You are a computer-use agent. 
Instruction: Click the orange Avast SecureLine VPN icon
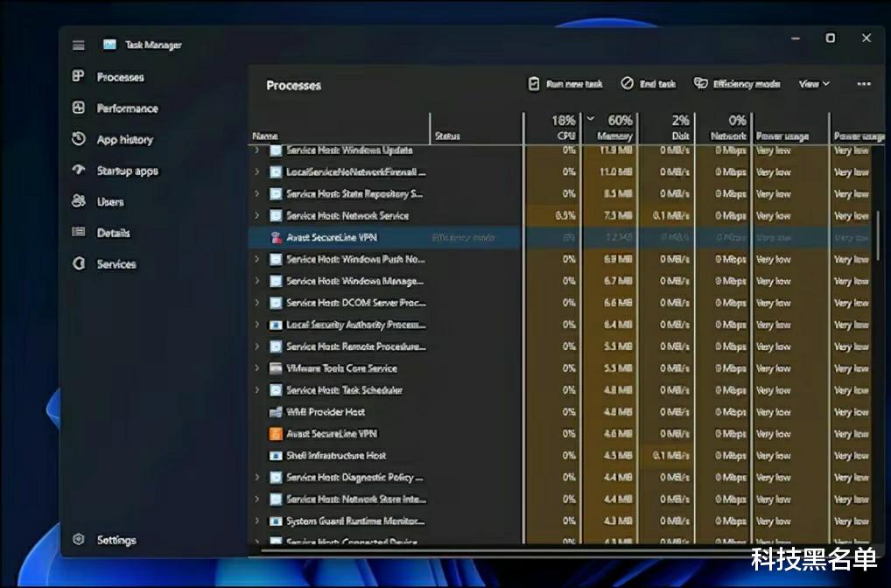coord(276,433)
